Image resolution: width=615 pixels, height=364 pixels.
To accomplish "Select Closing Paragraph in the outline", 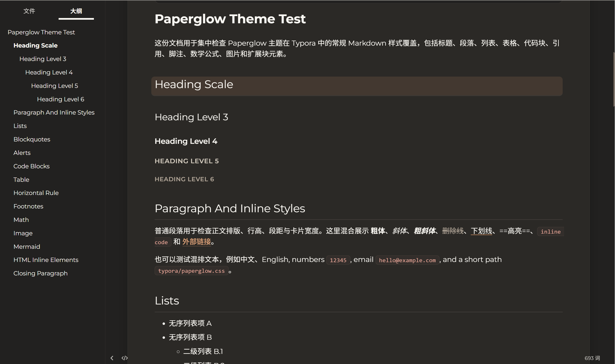I will click(x=41, y=273).
